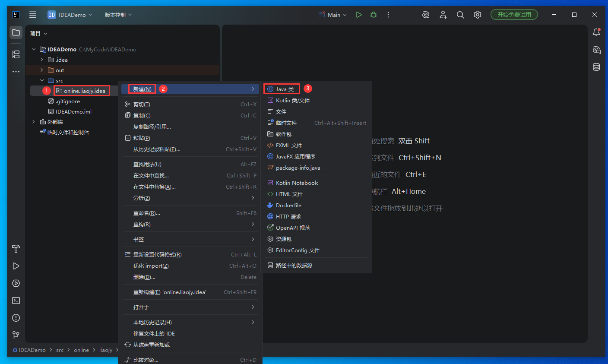The image size is (608, 364).
Task: Open more run actions menu
Action: [388, 15]
